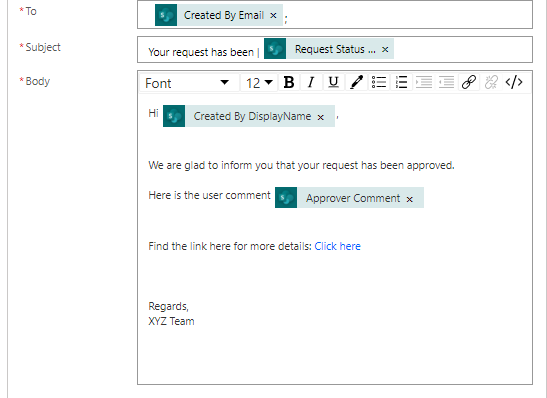Switch to HTML code view
547x398 pixels.
[514, 83]
